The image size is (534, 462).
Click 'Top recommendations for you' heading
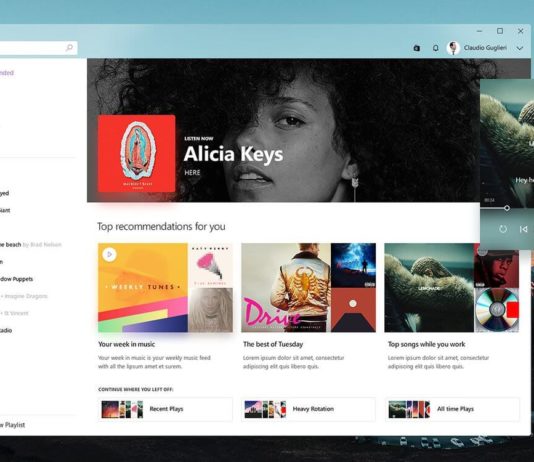[x=161, y=226]
